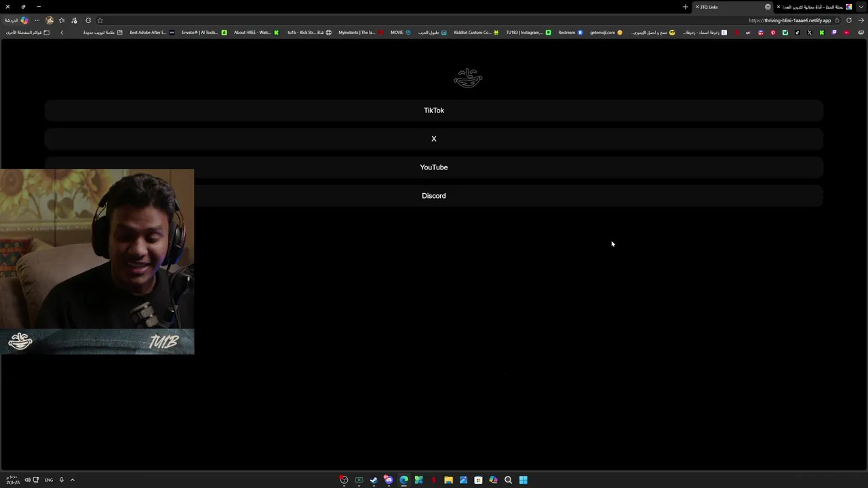Open the MOVIE bookmark
This screenshot has height=488, width=868.
(x=401, y=33)
